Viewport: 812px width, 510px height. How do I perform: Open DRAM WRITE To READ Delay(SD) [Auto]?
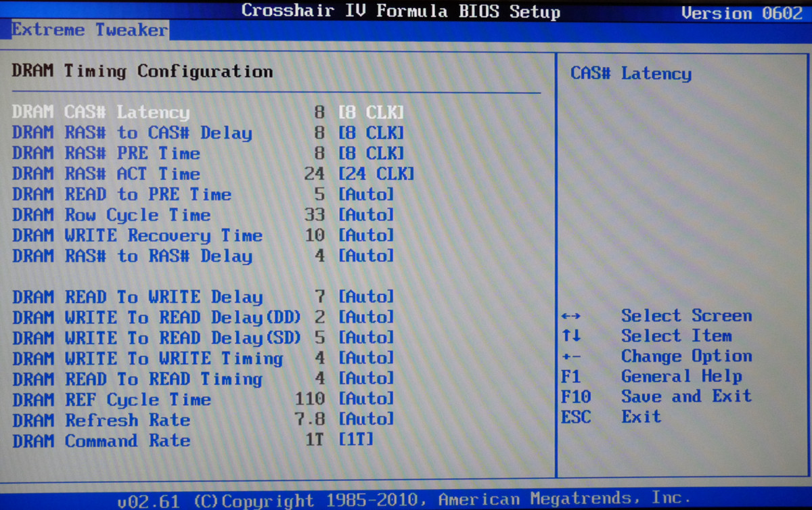point(366,338)
